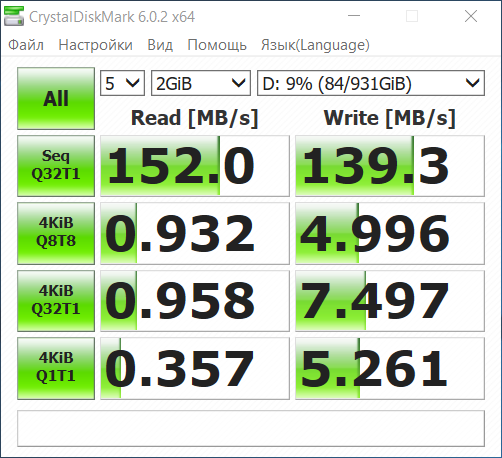Open the Настройки menu
Screen dimensions: 502x458
point(95,45)
